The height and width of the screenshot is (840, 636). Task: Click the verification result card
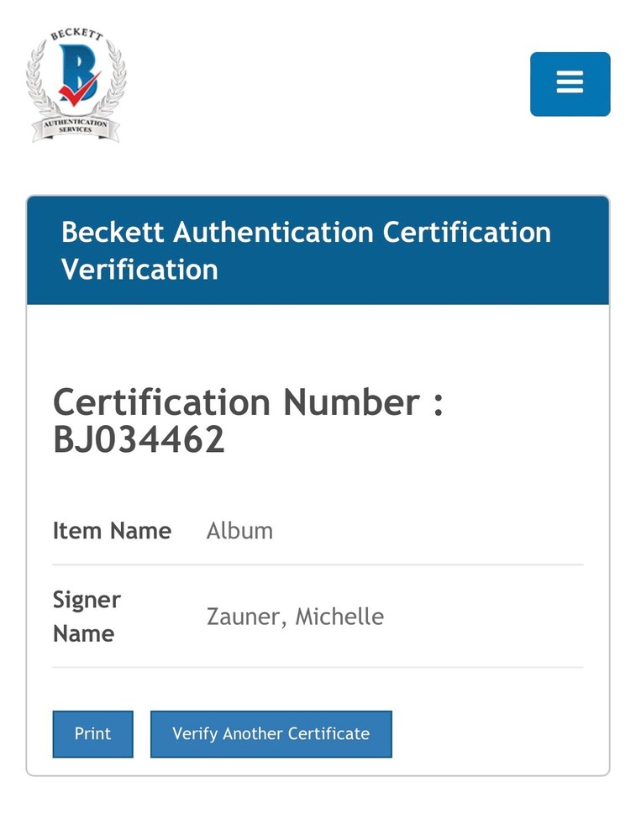click(x=318, y=483)
